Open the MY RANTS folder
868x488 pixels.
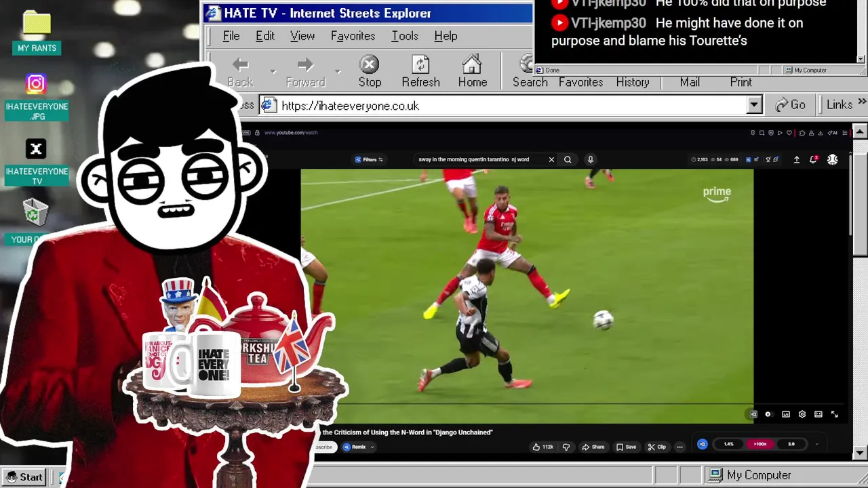click(37, 32)
